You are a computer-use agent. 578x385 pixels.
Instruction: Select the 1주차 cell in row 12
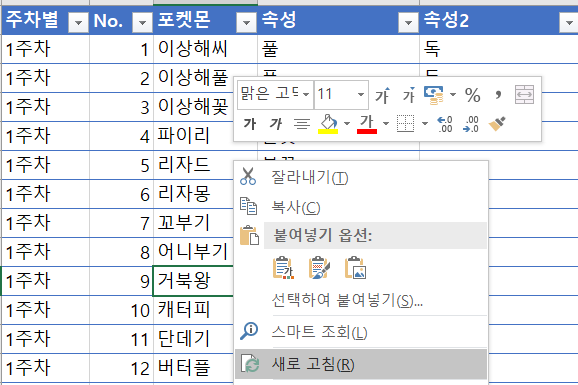point(45,368)
